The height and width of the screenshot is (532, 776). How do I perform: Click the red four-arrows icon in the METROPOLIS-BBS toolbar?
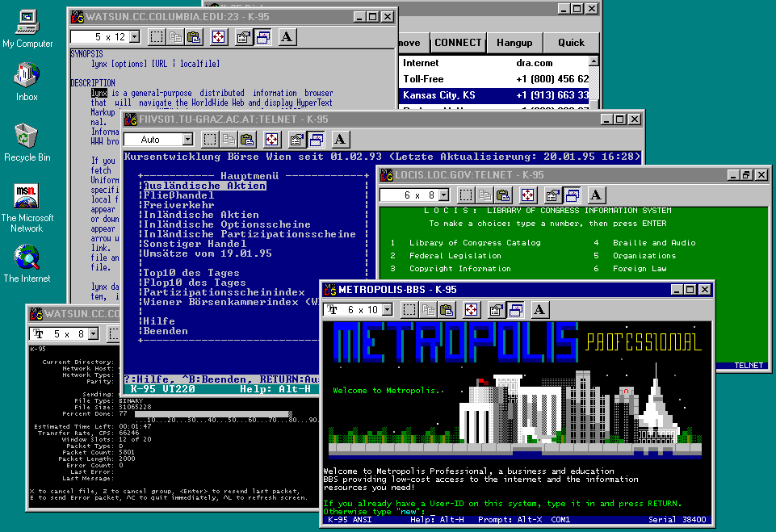(x=471, y=309)
